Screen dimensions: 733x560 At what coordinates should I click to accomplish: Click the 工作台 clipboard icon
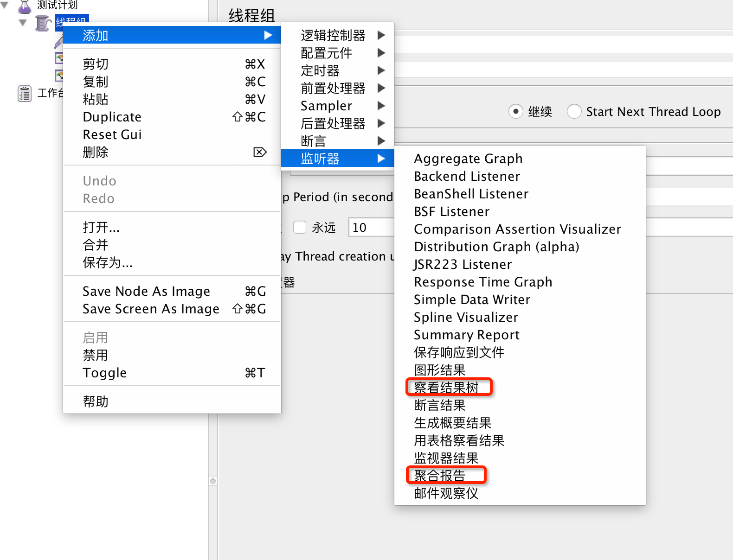click(25, 93)
